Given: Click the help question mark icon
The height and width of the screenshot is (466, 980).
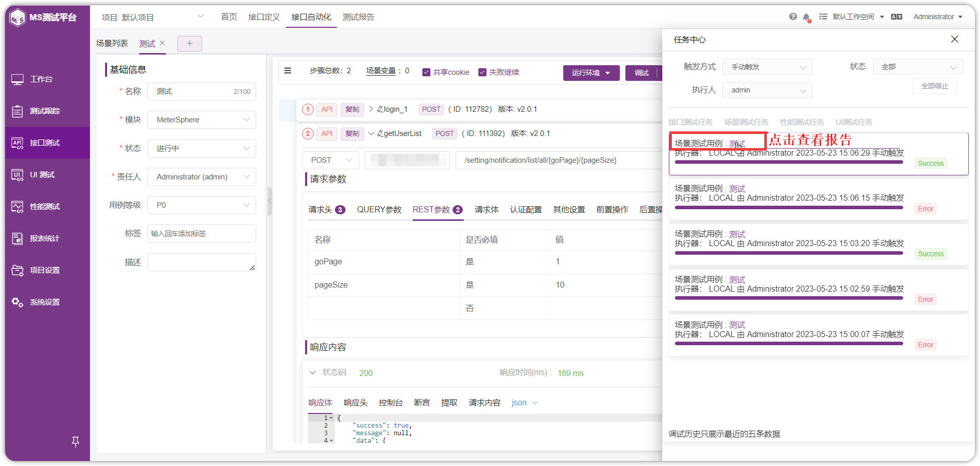Looking at the screenshot, I should [793, 17].
